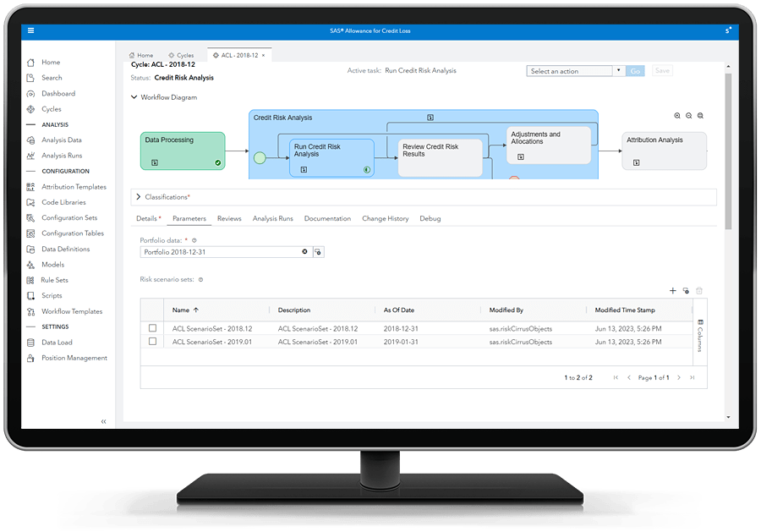
Task: Show Portfolio data help info
Action: pos(194,240)
